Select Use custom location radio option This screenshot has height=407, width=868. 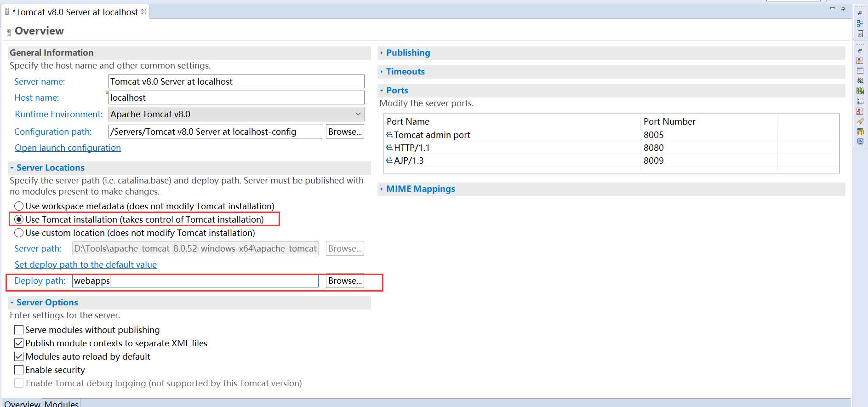pyautogui.click(x=19, y=233)
